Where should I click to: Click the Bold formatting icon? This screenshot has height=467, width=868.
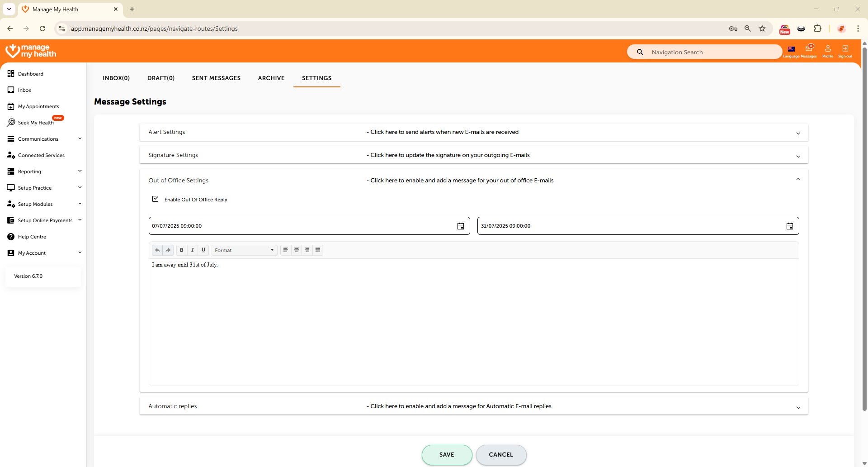pos(182,250)
